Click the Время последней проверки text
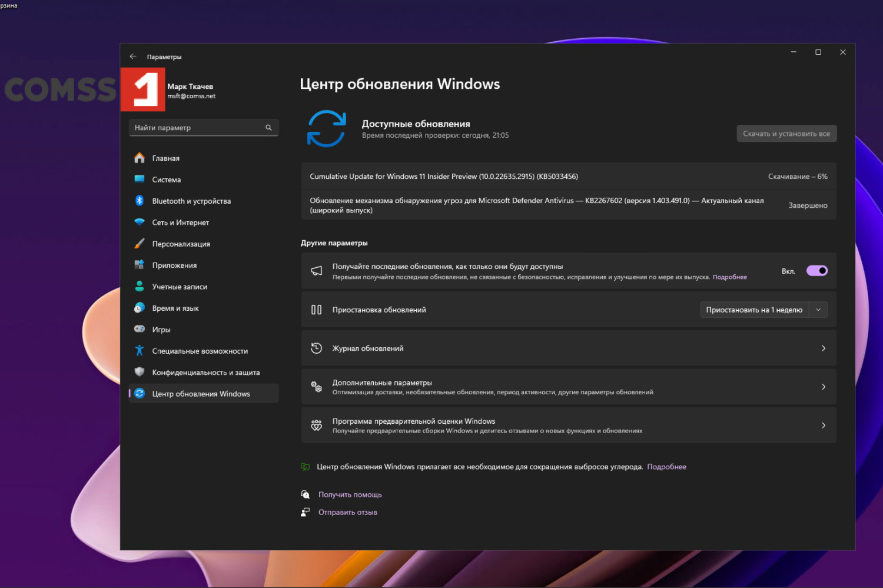 point(435,135)
